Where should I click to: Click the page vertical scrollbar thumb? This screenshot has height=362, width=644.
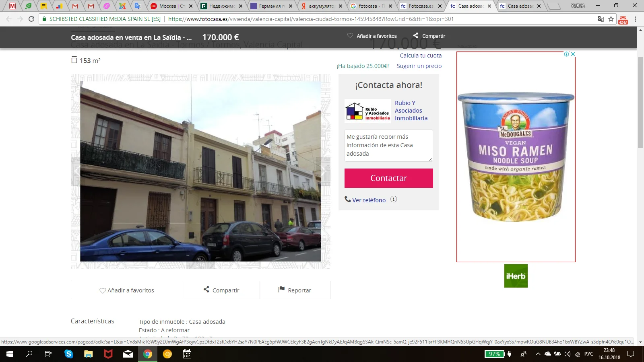tap(640, 103)
